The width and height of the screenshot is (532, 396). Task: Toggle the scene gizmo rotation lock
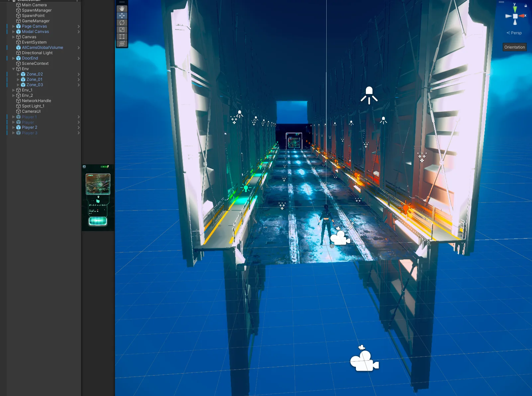(x=526, y=6)
